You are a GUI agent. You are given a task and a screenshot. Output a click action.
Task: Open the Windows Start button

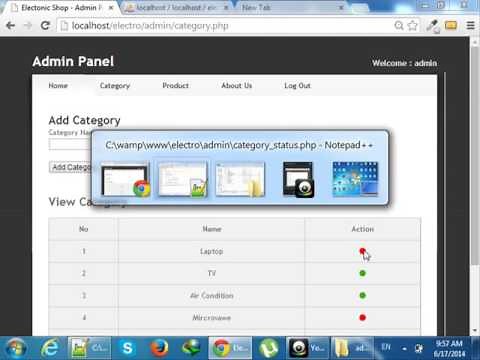pyautogui.click(x=16, y=348)
